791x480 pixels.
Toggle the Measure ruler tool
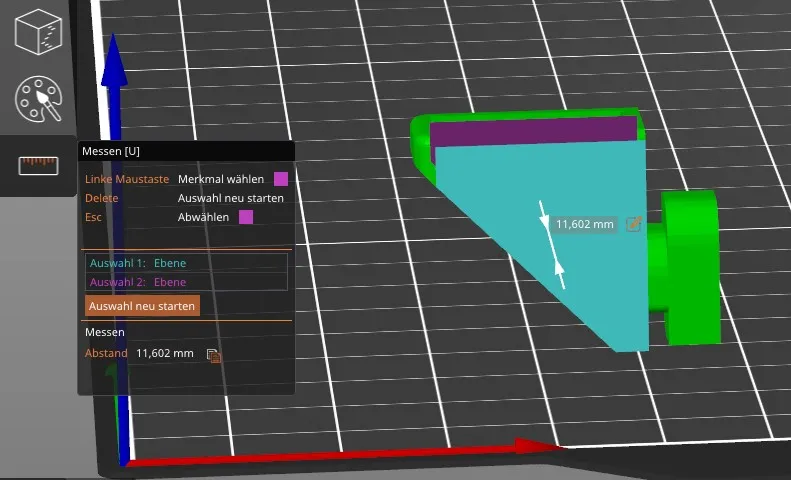tap(38, 166)
